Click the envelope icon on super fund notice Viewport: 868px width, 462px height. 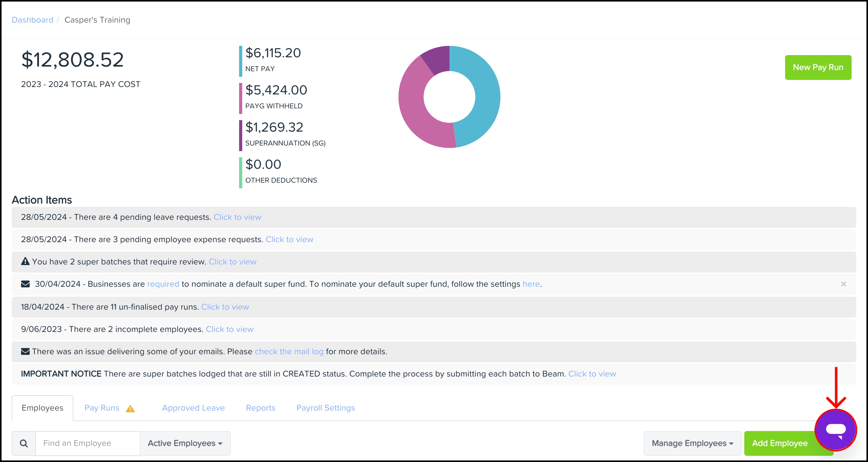coord(25,284)
